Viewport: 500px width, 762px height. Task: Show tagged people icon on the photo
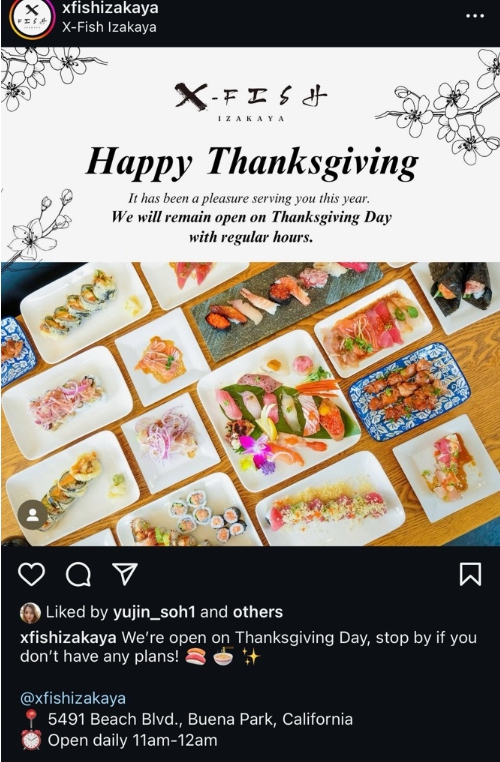[33, 515]
